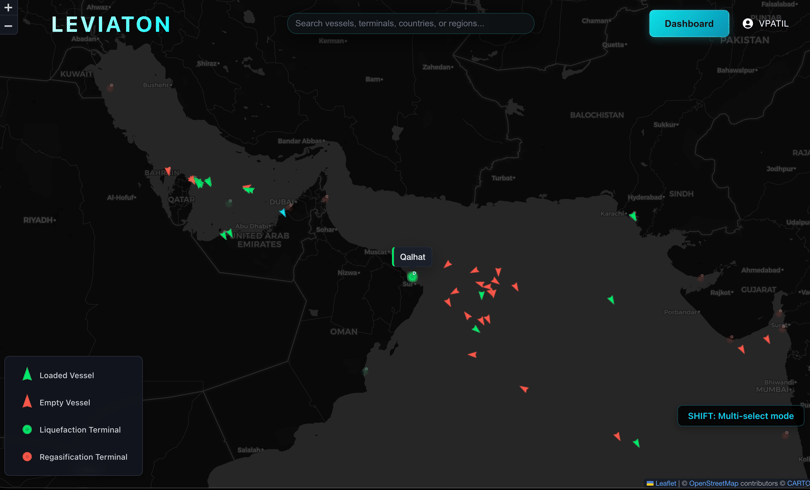Click the Empty Vessel legend entry
810x490 pixels.
pyautogui.click(x=64, y=402)
